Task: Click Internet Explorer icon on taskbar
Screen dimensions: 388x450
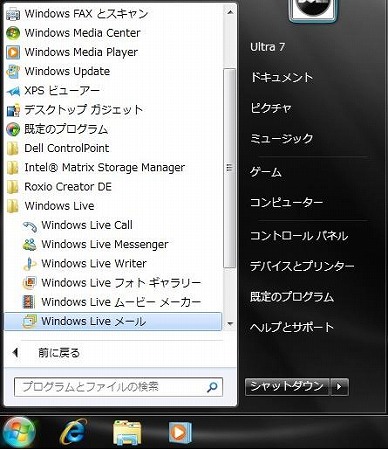Action: pos(73,432)
